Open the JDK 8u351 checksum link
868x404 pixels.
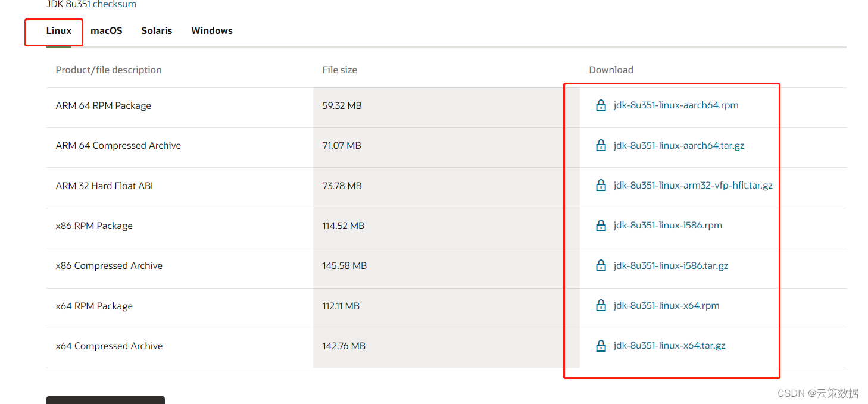tap(114, 4)
